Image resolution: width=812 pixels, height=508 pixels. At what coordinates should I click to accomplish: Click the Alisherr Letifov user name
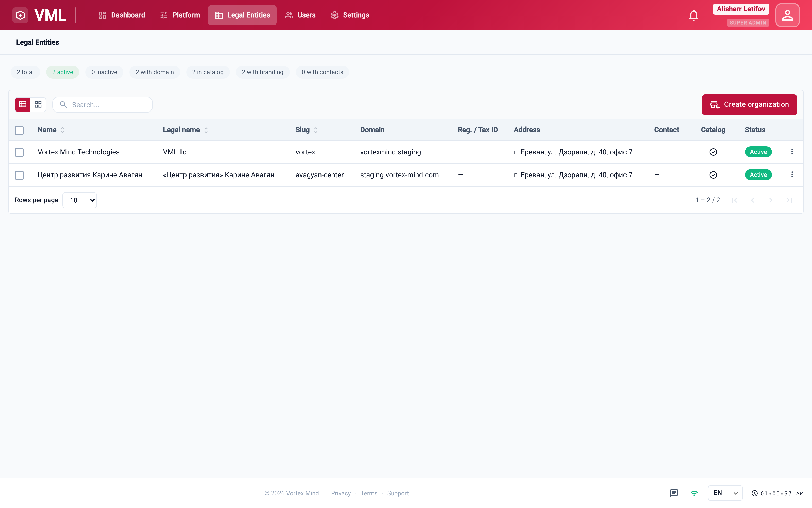(741, 9)
